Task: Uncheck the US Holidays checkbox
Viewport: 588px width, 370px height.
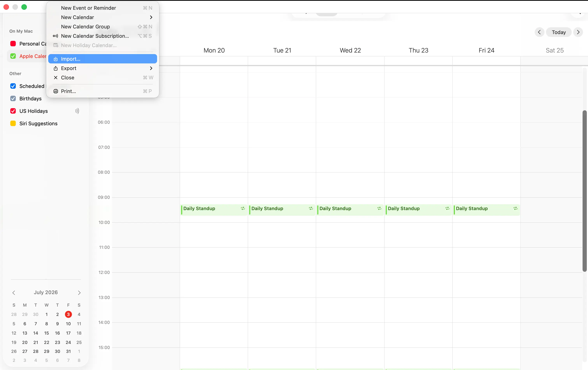Action: (x=13, y=111)
